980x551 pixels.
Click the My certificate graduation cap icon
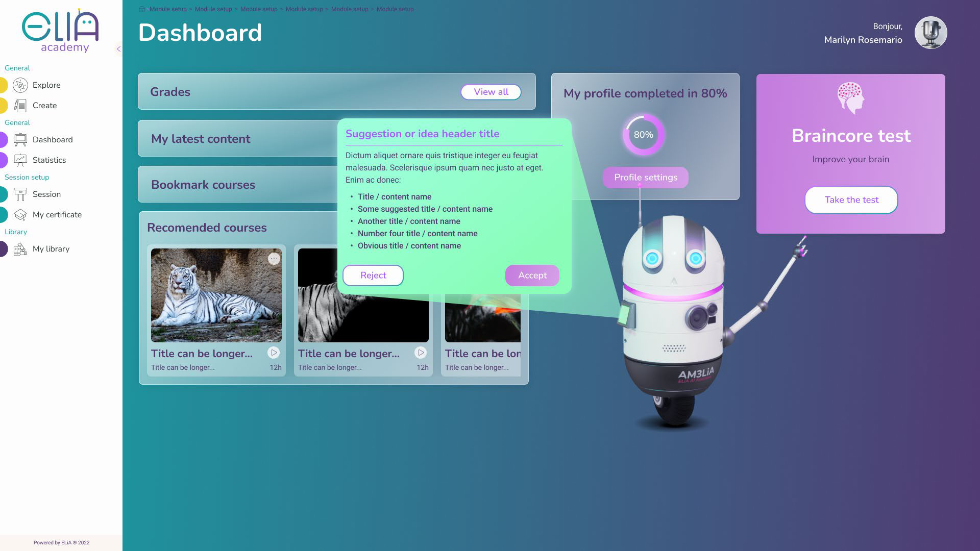click(x=20, y=215)
